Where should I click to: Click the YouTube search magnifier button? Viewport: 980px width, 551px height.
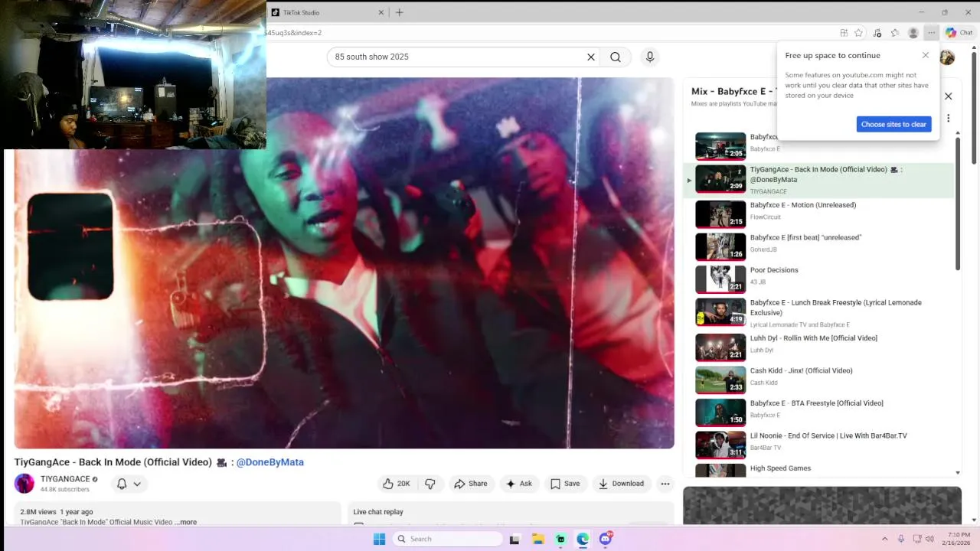click(616, 57)
